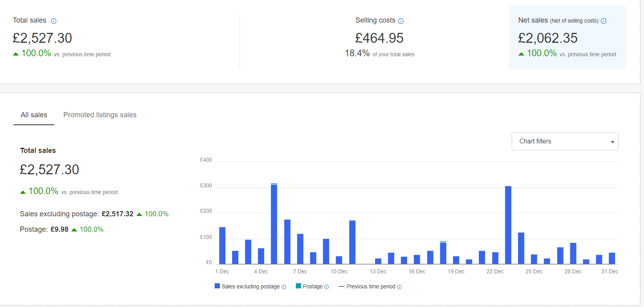The width and height of the screenshot is (644, 307).
Task: Open the Promoted listings sales tab
Action: point(100,115)
